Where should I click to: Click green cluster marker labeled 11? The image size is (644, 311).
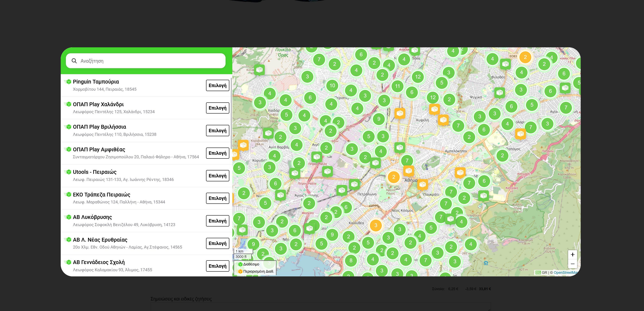[397, 86]
